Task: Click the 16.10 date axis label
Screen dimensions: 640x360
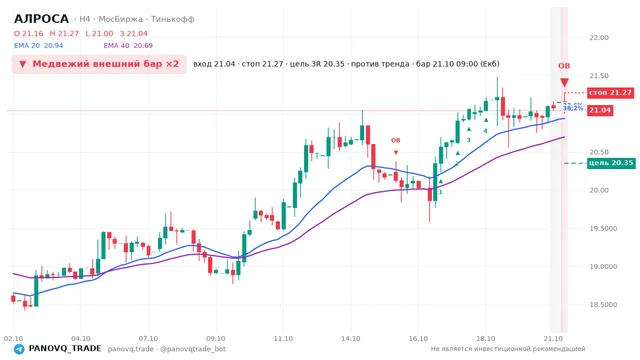Action: point(418,339)
